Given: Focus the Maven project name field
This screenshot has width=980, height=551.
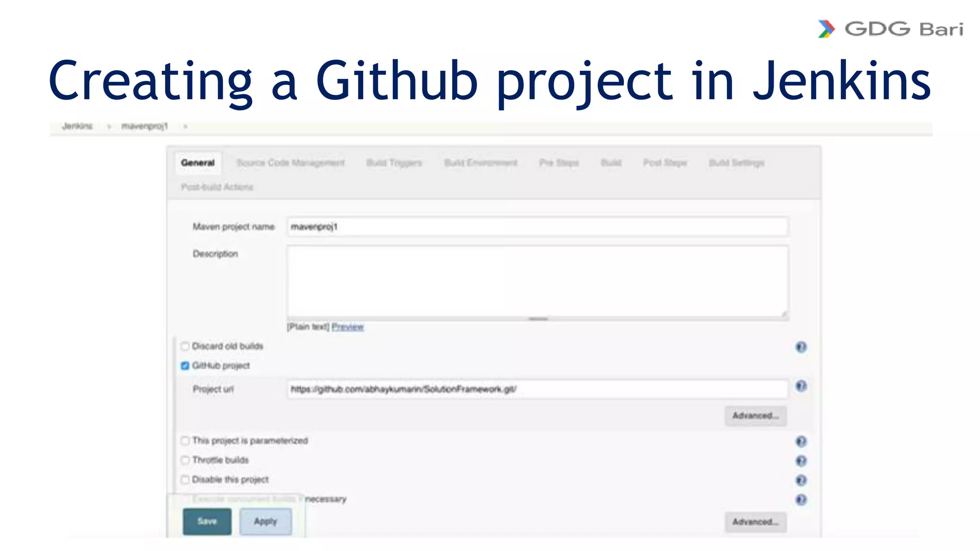Looking at the screenshot, I should pyautogui.click(x=537, y=227).
